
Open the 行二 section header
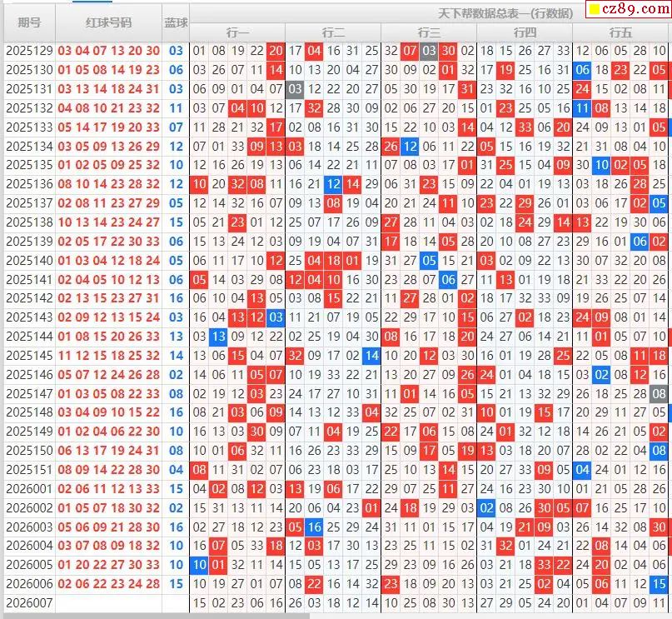333,32
